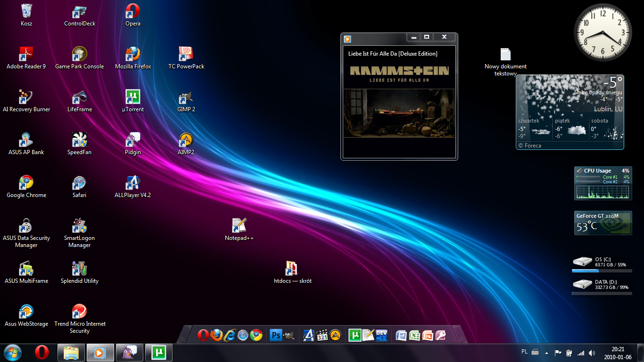This screenshot has height=362, width=644.
Task: Open the Windows Start menu
Action: coord(13,352)
